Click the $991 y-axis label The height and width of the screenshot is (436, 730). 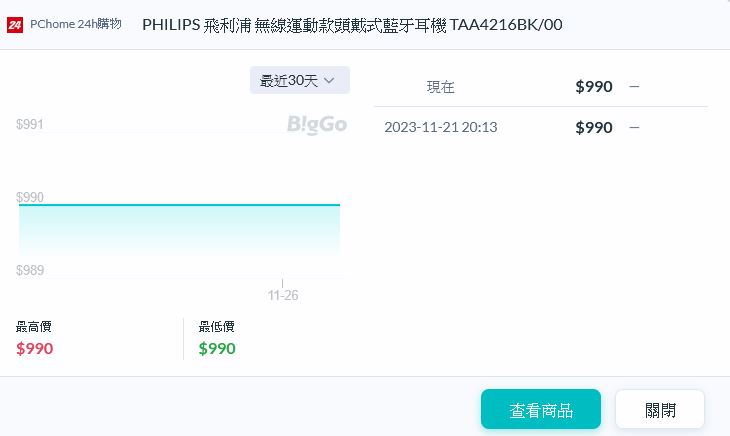(x=30, y=124)
